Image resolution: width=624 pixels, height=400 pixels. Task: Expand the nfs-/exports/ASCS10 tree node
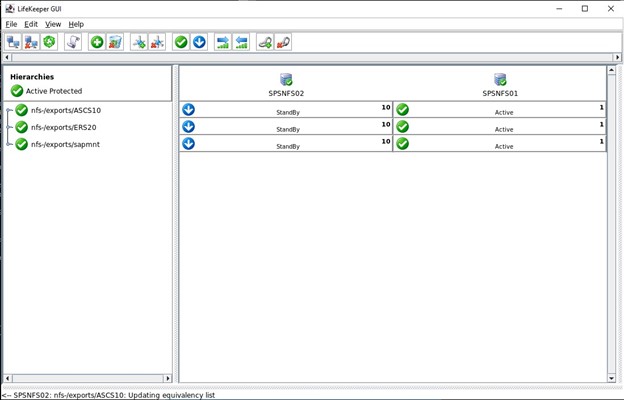coord(10,110)
